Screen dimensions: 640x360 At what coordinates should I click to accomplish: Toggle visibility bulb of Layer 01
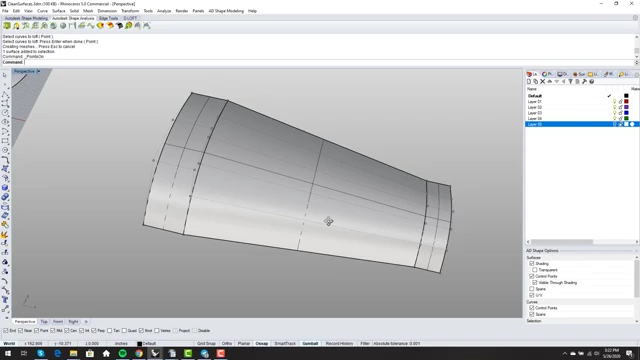pyautogui.click(x=614, y=102)
